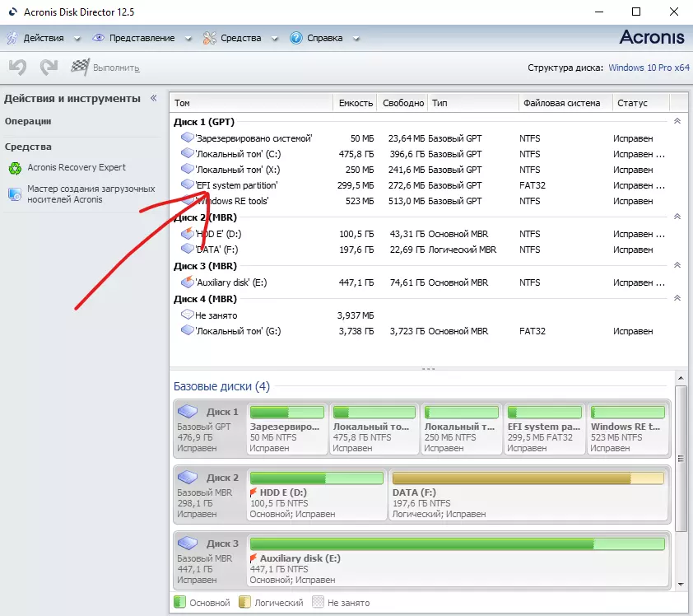The width and height of the screenshot is (693, 616).
Task: Click the Undo arrow icon
Action: (17, 68)
